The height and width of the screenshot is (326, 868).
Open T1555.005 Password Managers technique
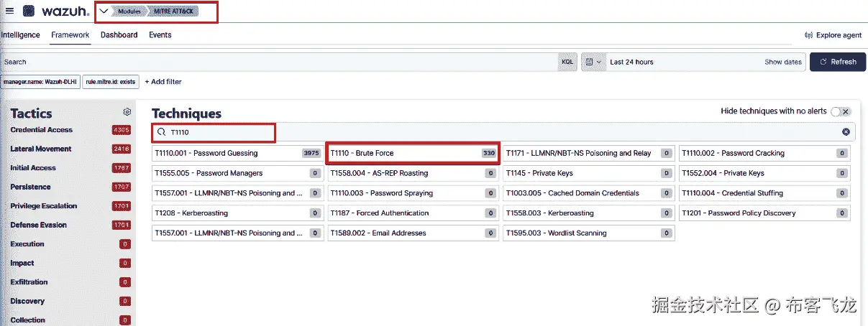click(x=237, y=173)
